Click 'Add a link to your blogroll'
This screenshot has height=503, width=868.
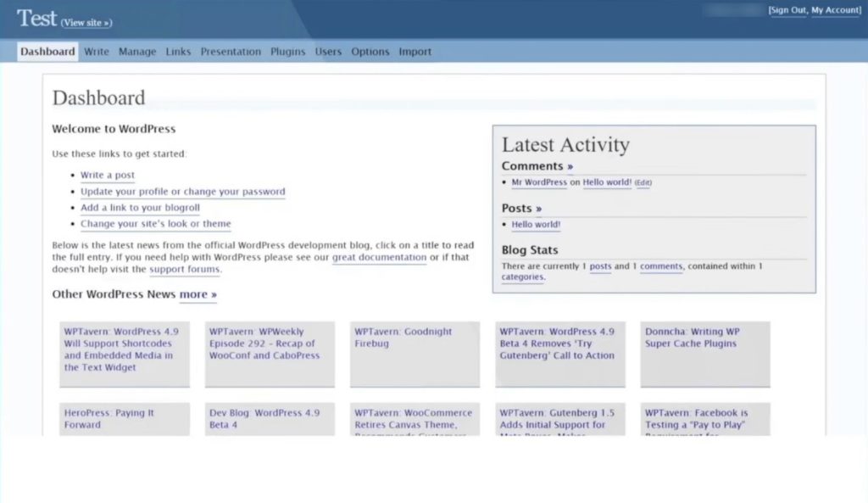pyautogui.click(x=140, y=208)
